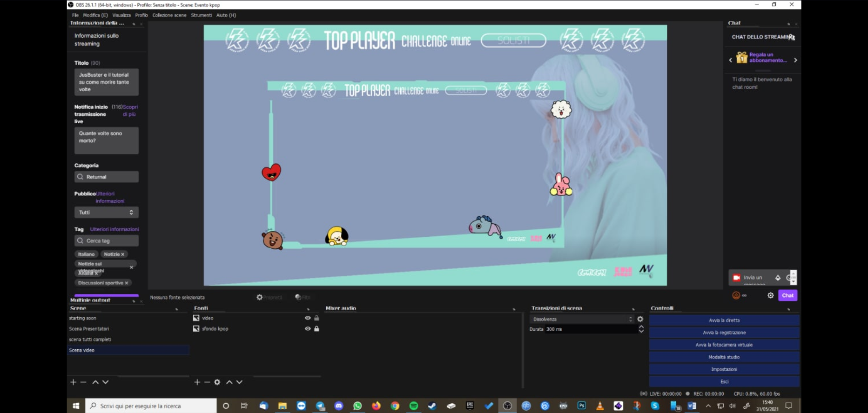Open the Strumenti menu
Screen dimensions: 868x413
tap(202, 15)
